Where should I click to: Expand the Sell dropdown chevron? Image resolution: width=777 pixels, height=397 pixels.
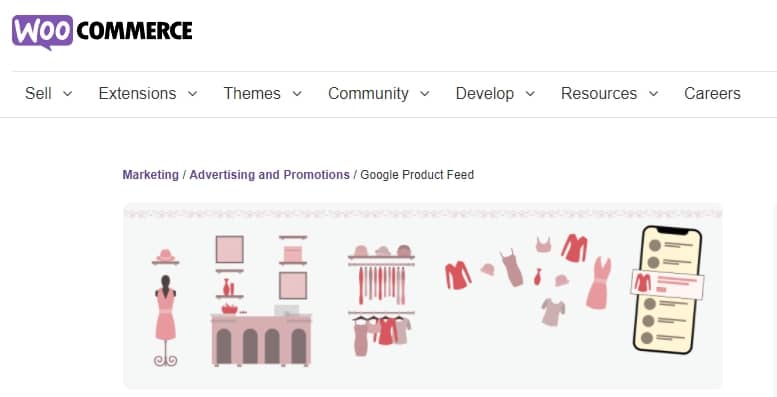click(x=68, y=94)
